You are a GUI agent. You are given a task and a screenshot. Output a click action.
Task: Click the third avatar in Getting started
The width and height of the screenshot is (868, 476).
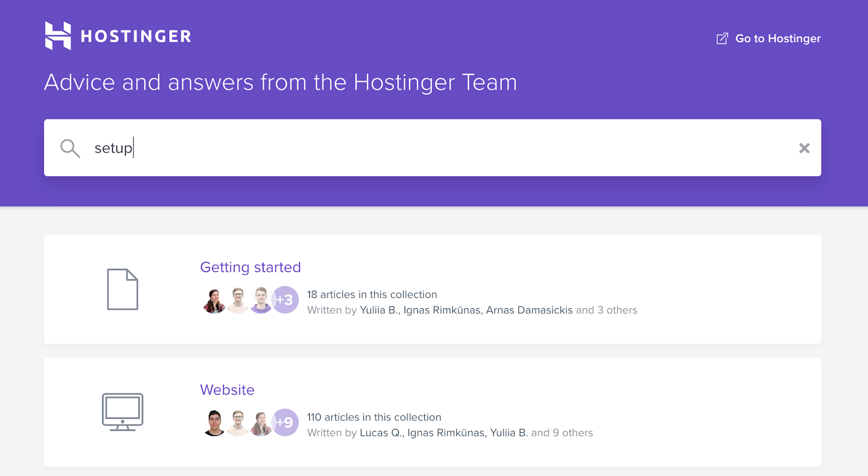(x=261, y=300)
